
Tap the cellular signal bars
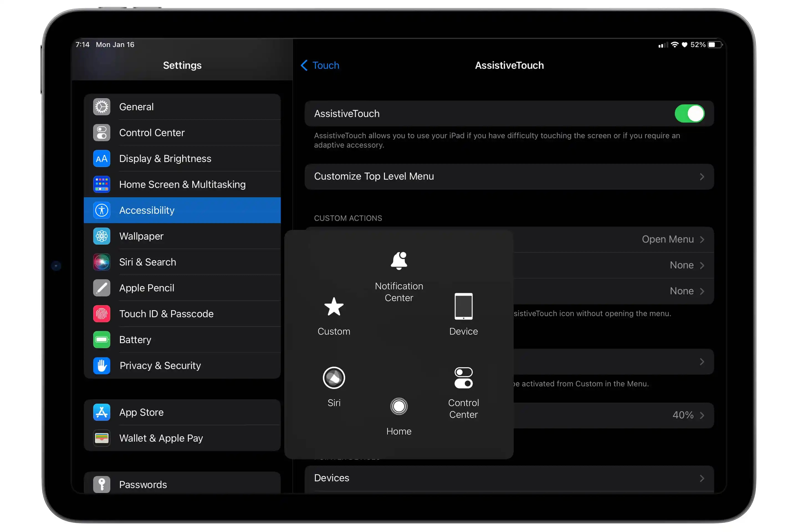663,45
